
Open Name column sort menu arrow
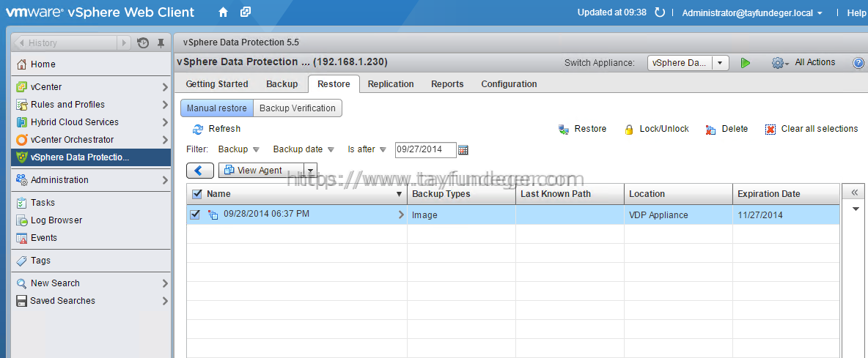399,195
